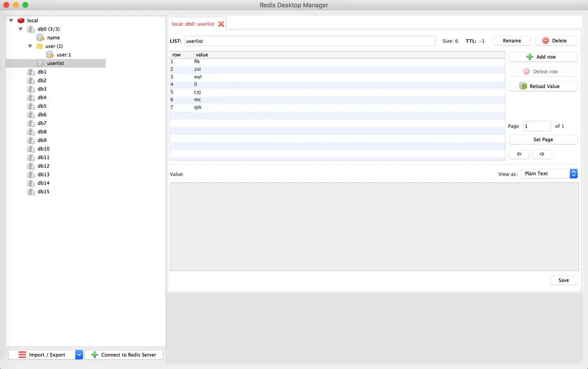Screen dimensions: 588x369
Task: Click the db0 database icon
Action: point(31,29)
